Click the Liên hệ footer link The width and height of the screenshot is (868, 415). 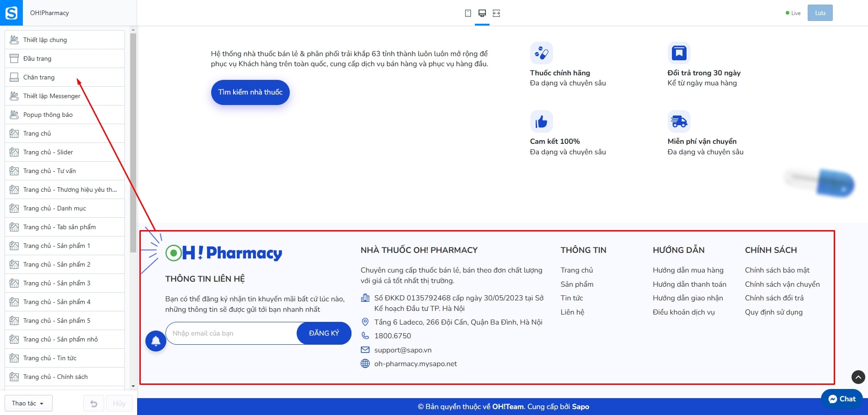point(572,312)
